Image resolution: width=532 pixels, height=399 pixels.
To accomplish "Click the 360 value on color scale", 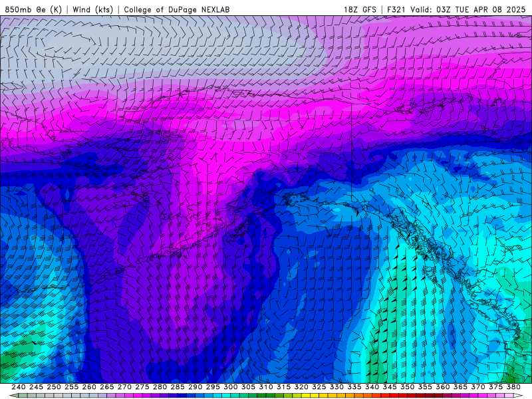I will coord(443,387).
